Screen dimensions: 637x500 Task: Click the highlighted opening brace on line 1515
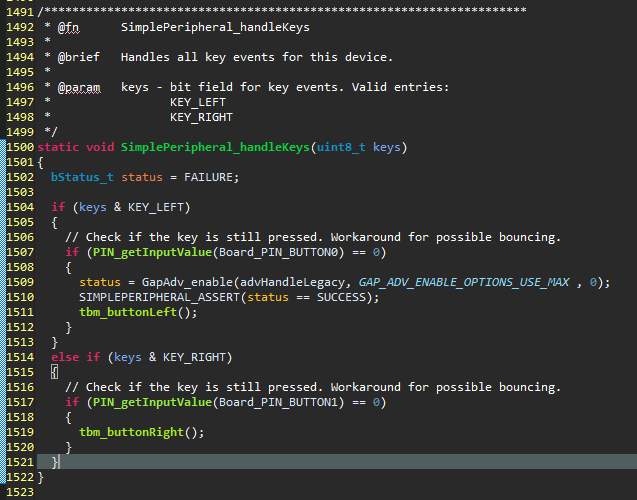point(54,372)
